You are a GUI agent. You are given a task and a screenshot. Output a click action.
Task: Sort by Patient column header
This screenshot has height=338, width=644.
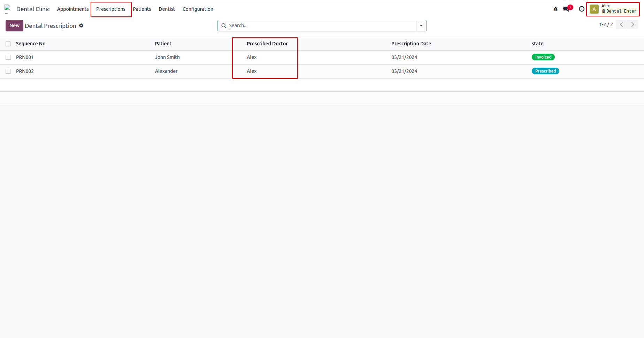click(163, 44)
